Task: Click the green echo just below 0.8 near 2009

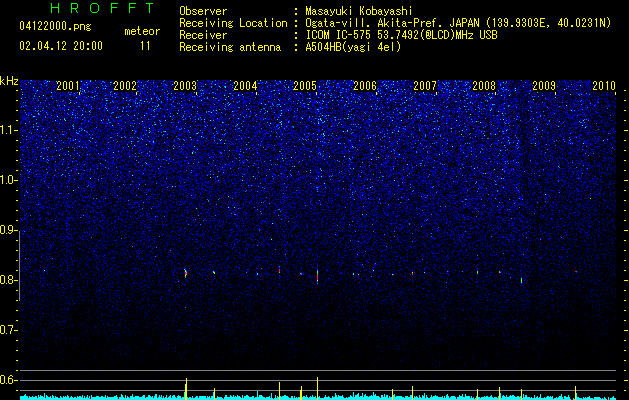Action: [521, 280]
